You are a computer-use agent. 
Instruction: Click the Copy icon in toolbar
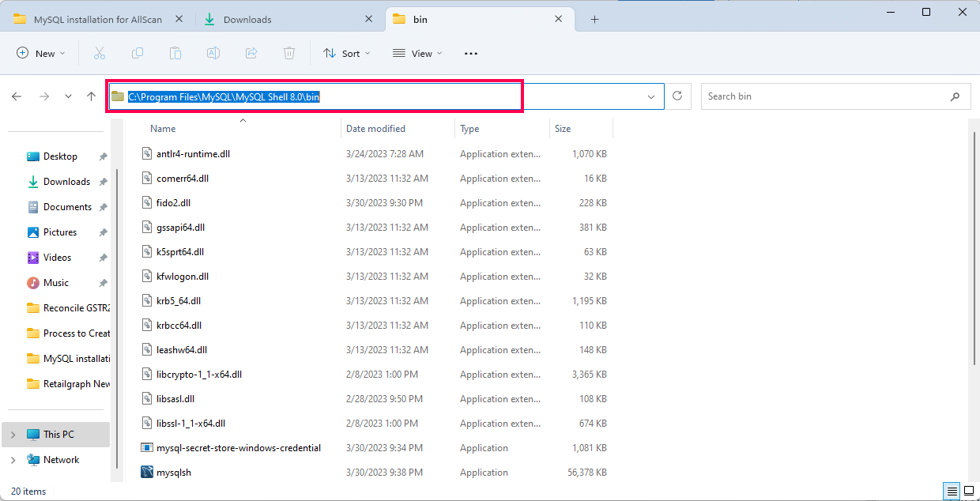coord(138,53)
